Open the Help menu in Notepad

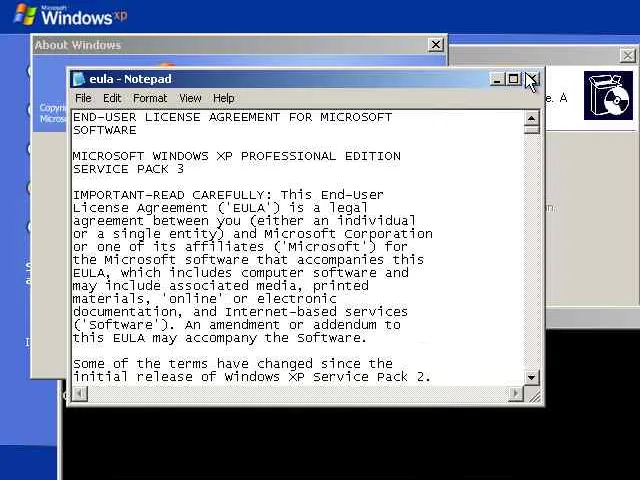pos(223,98)
